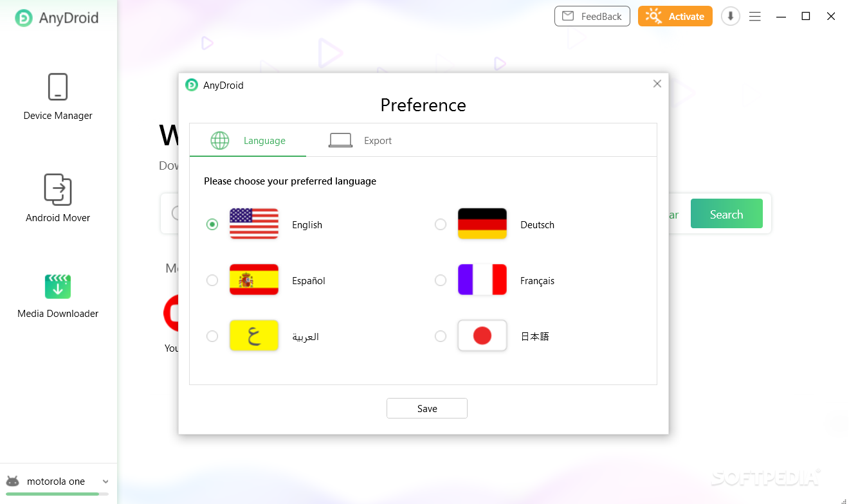Click the globe icon on the Language tab
The image size is (849, 504).
(x=220, y=141)
